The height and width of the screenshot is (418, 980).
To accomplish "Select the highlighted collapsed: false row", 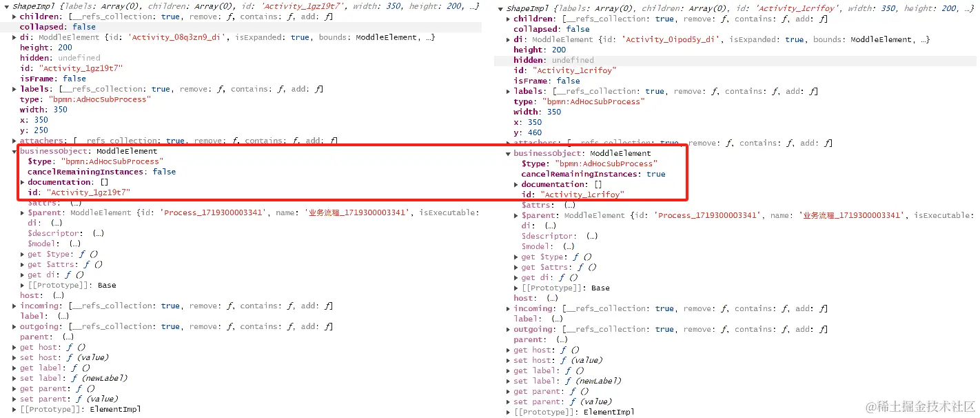I will 241,27.
